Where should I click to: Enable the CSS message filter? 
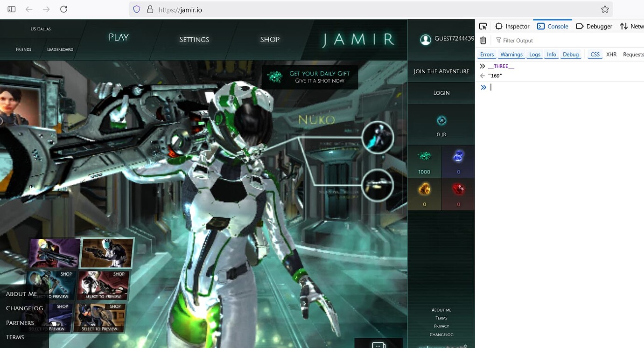tap(595, 54)
